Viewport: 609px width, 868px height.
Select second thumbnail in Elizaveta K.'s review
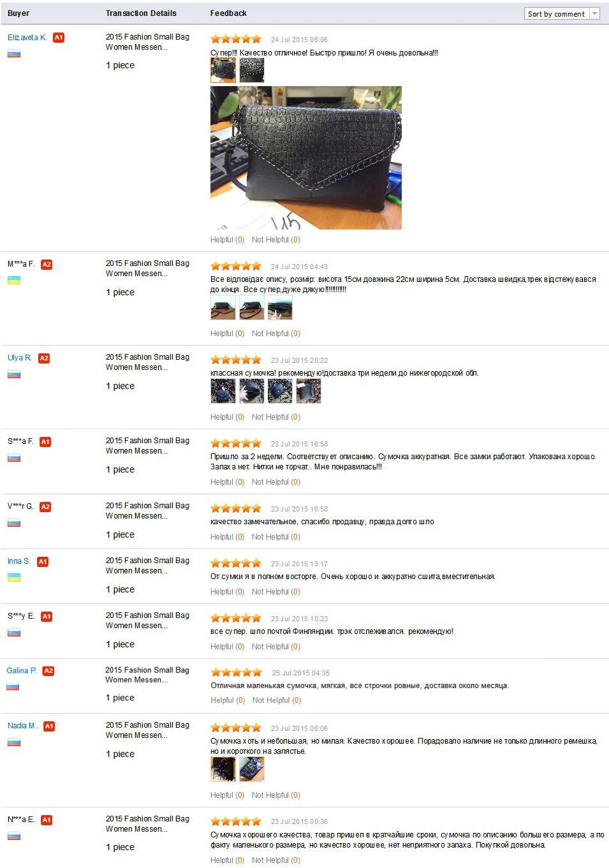252,70
